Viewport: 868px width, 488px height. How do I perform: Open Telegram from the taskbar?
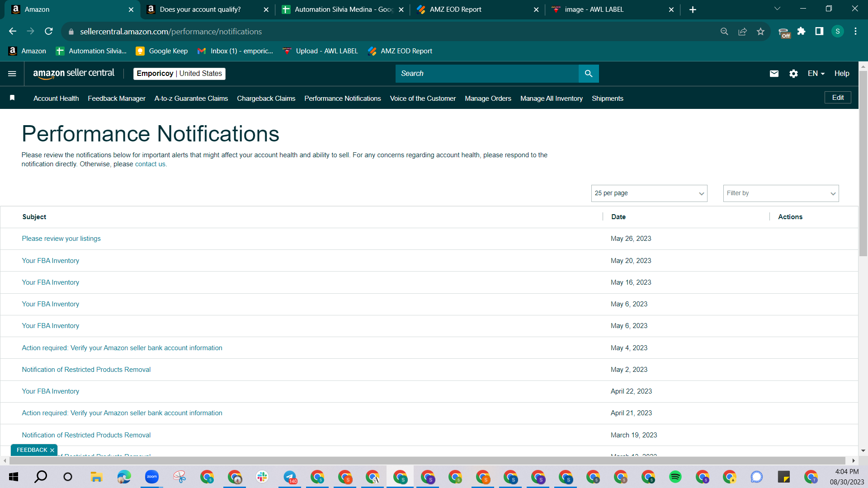point(290,477)
